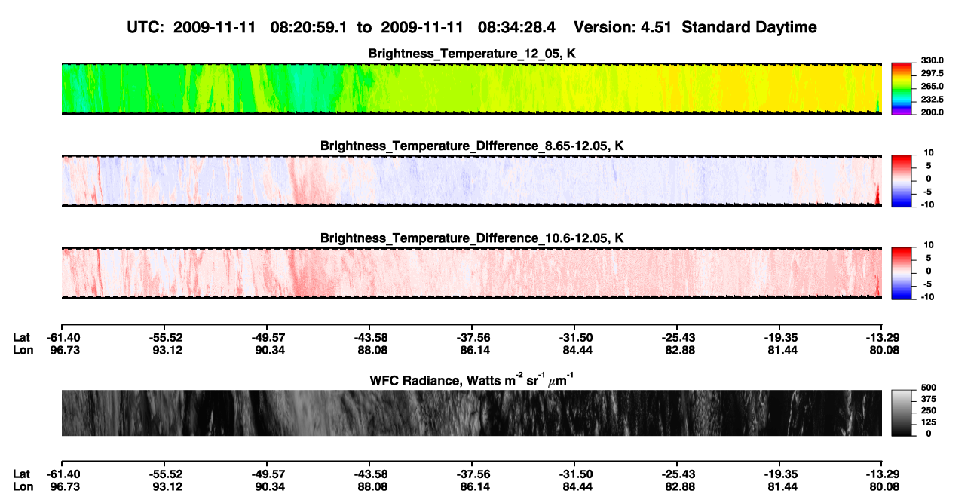Viewport: 980px width, 503px height.
Task: Click the '-5' label on the 10.6-12.05 colorbar
Action: pyautogui.click(x=927, y=284)
